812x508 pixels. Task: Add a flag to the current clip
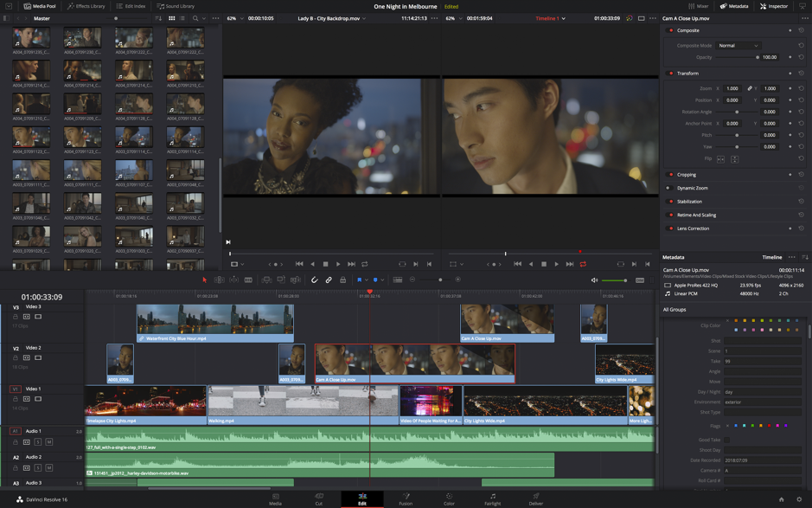[x=361, y=279]
